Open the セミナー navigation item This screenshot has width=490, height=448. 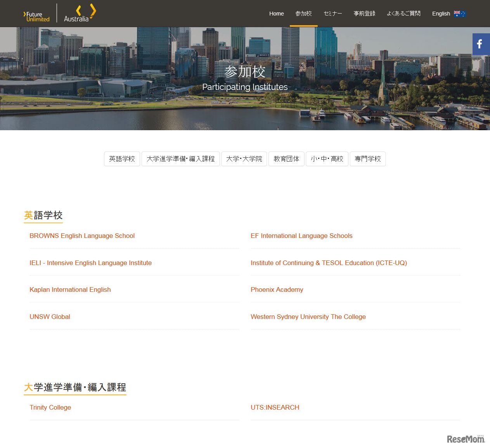tap(333, 14)
